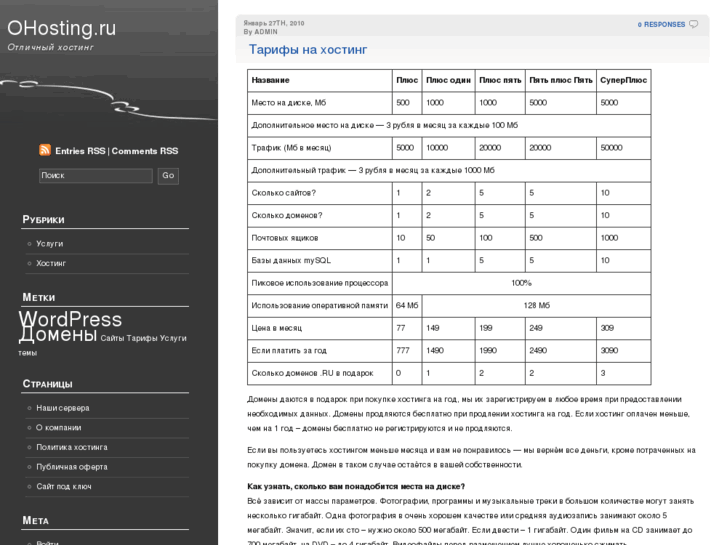Select the Услуги tag in the cloud
This screenshot has height=545, width=727.
point(173,339)
